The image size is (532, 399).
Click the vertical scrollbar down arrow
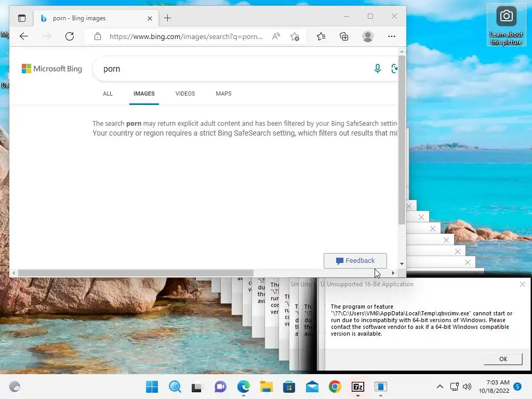pyautogui.click(x=402, y=263)
